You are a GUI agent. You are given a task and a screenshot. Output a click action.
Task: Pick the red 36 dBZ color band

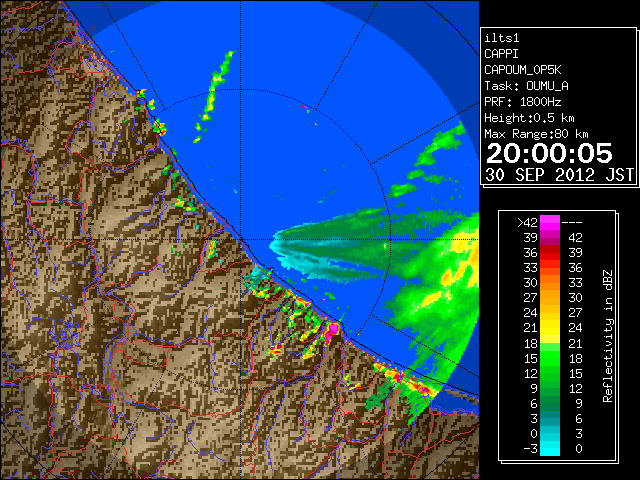(x=550, y=253)
